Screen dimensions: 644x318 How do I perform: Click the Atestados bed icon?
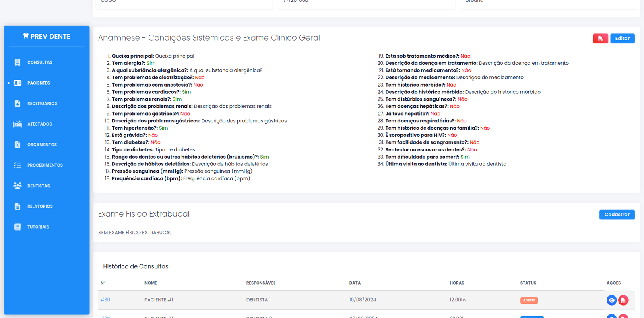click(x=17, y=124)
